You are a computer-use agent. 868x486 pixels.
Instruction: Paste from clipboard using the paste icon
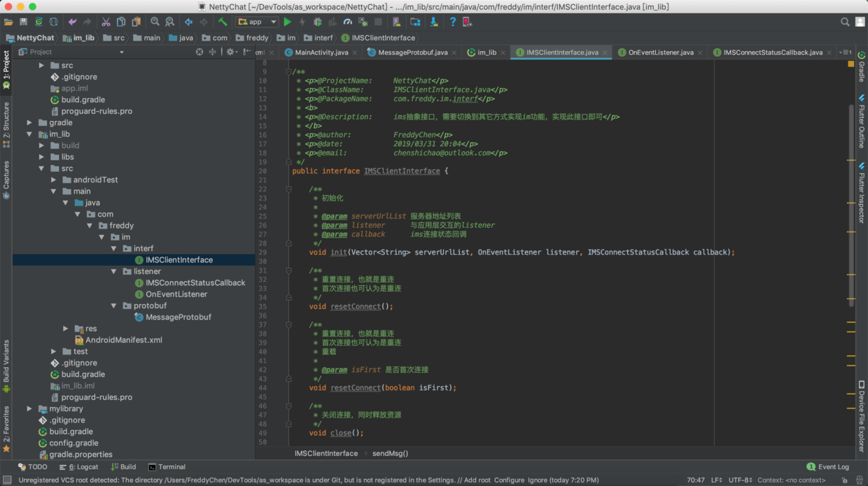137,22
